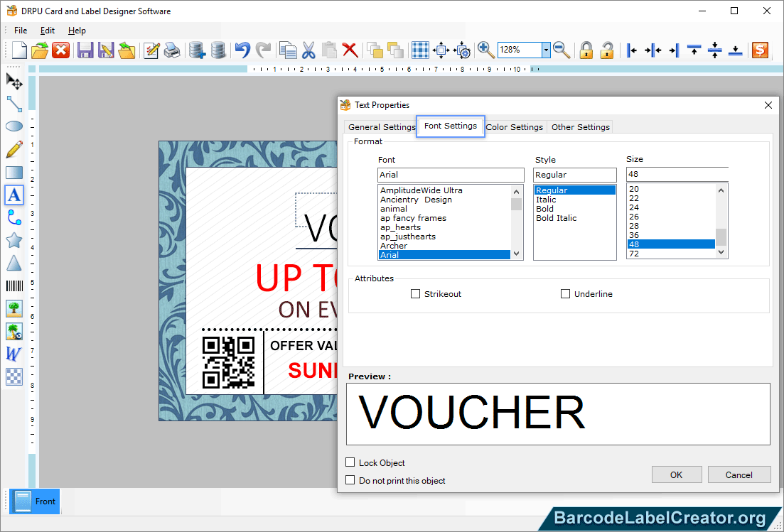
Task: Zoom in with the magnifier plus icon
Action: [485, 50]
